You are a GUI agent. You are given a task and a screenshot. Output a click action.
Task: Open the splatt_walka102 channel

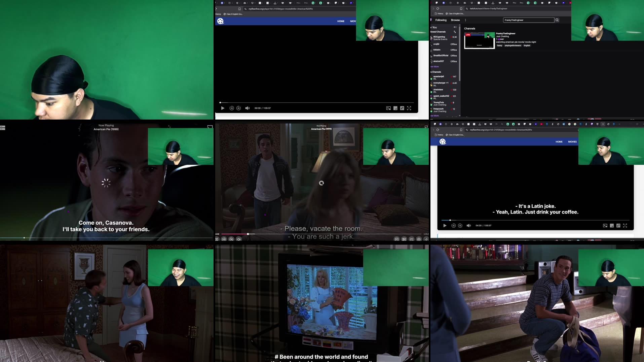pyautogui.click(x=445, y=97)
